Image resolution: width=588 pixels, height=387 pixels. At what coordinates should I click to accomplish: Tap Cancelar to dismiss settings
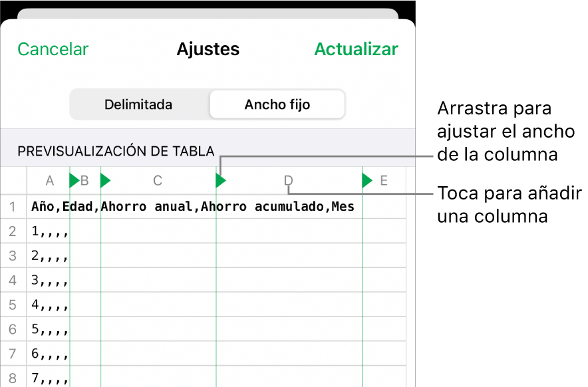tap(53, 49)
